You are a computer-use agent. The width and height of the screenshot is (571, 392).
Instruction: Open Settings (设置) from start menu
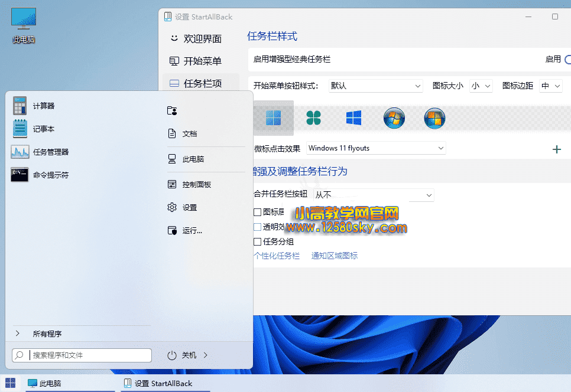pos(182,207)
